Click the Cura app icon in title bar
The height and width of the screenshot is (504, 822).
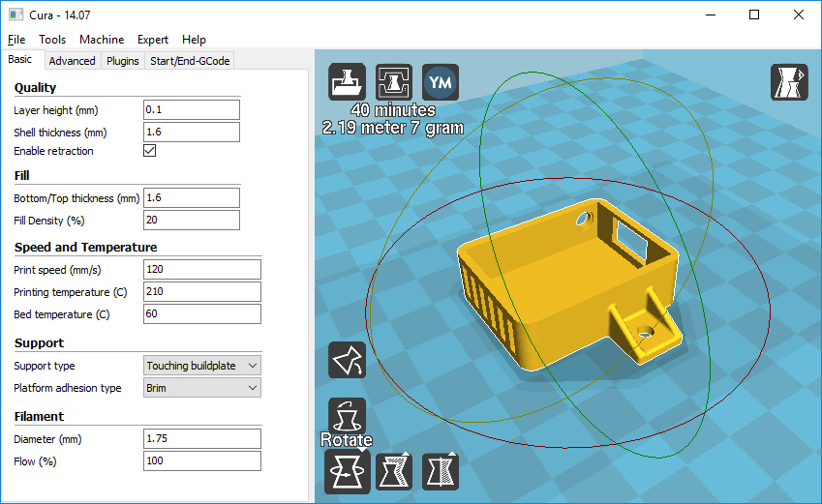tap(15, 15)
